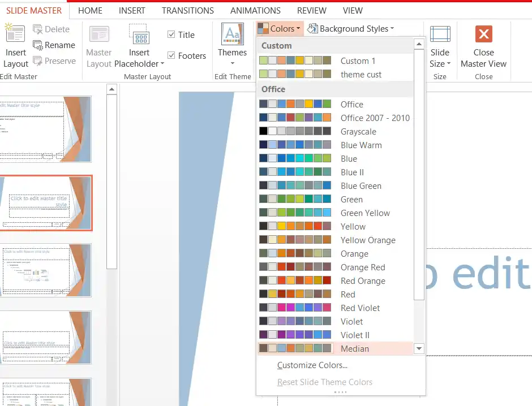Viewport: 532px width, 406px height.
Task: Apply the Blue II color scheme
Action: [335, 172]
